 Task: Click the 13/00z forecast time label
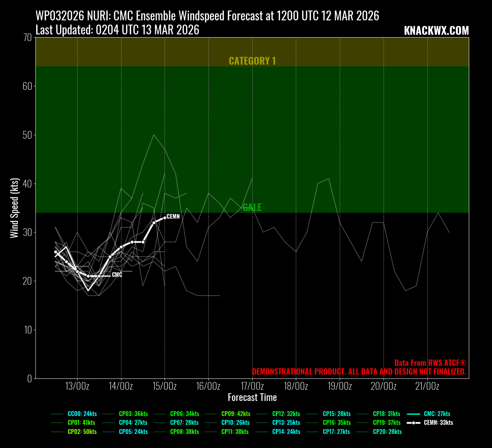tap(77, 387)
